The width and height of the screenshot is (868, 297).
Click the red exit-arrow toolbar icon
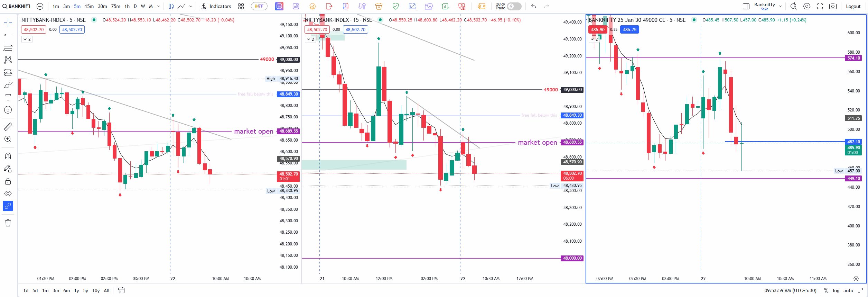tap(329, 6)
